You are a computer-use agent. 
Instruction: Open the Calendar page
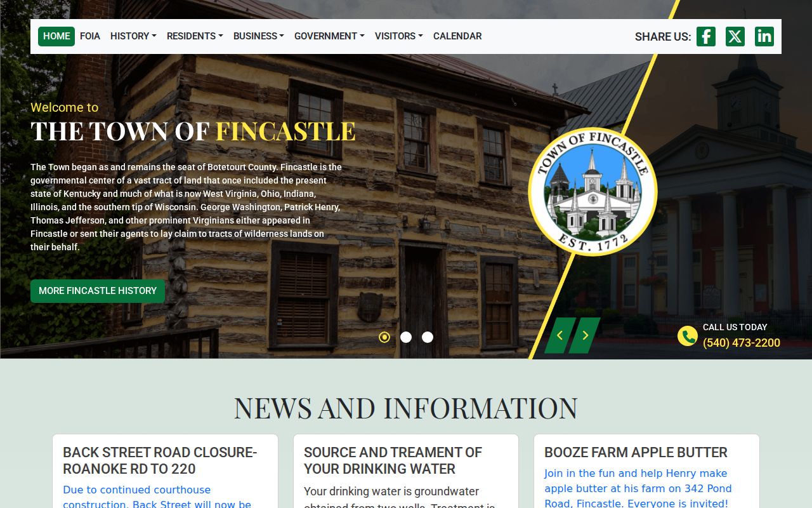click(x=457, y=36)
